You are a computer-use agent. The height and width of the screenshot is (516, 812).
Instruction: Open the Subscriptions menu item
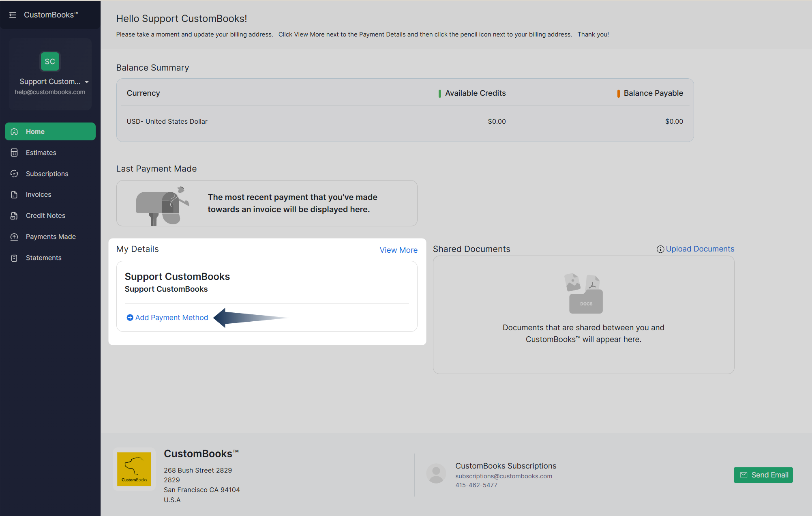click(x=47, y=174)
